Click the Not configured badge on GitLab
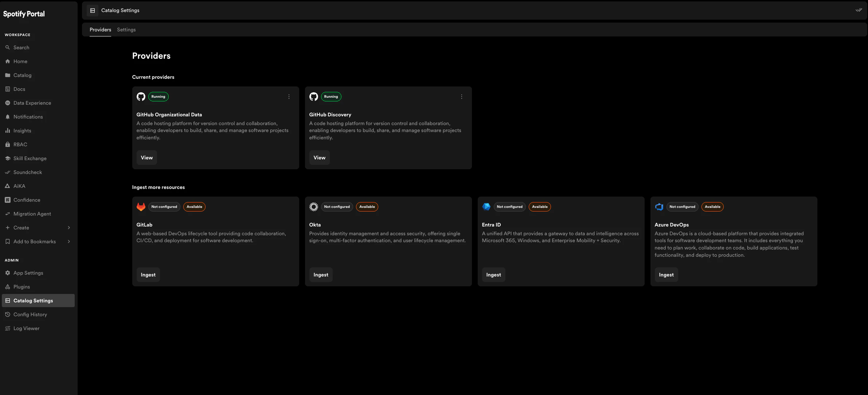Image resolution: width=868 pixels, height=395 pixels. pyautogui.click(x=164, y=207)
